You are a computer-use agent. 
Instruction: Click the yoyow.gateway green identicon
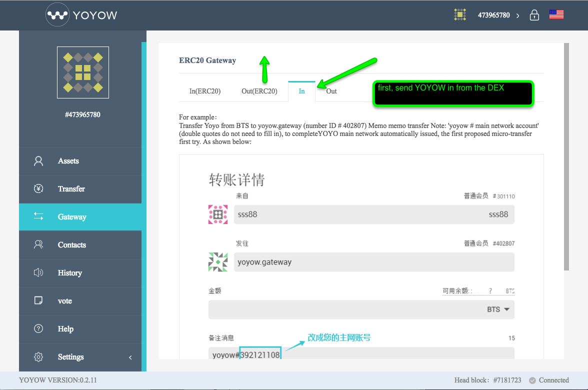[x=218, y=262]
